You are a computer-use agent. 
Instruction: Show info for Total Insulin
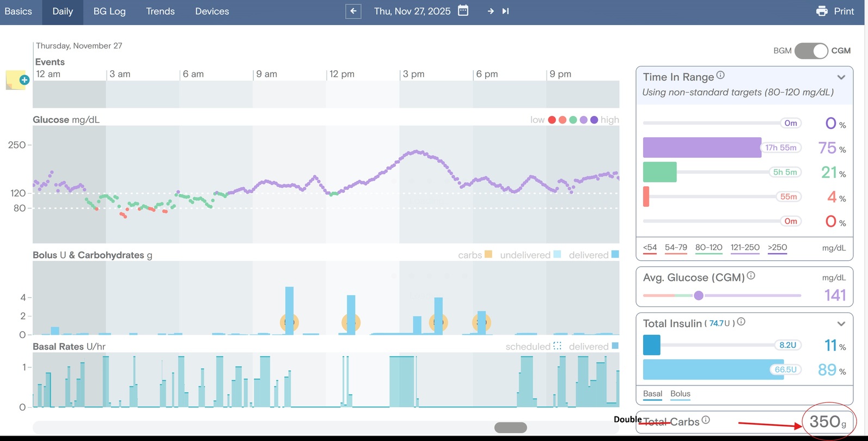tap(741, 322)
